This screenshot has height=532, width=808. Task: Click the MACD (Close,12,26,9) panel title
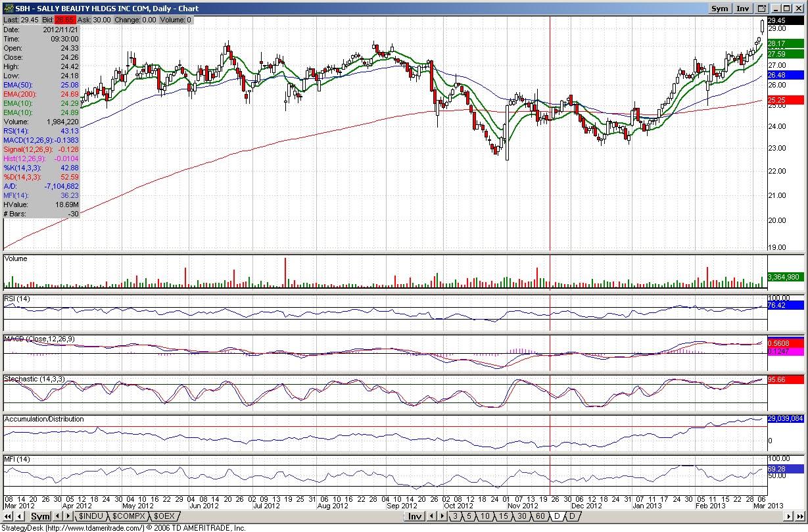pos(39,338)
